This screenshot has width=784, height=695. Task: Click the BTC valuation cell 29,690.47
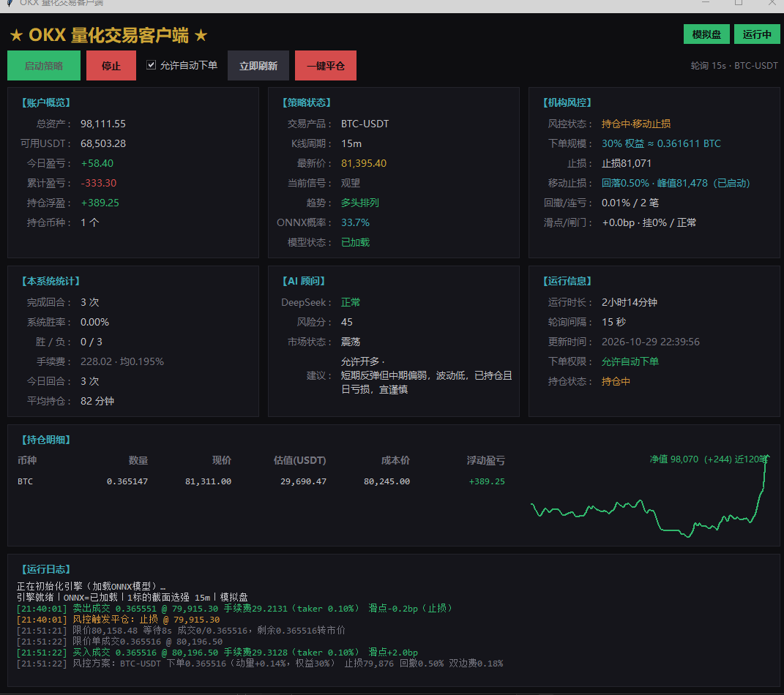(x=304, y=481)
